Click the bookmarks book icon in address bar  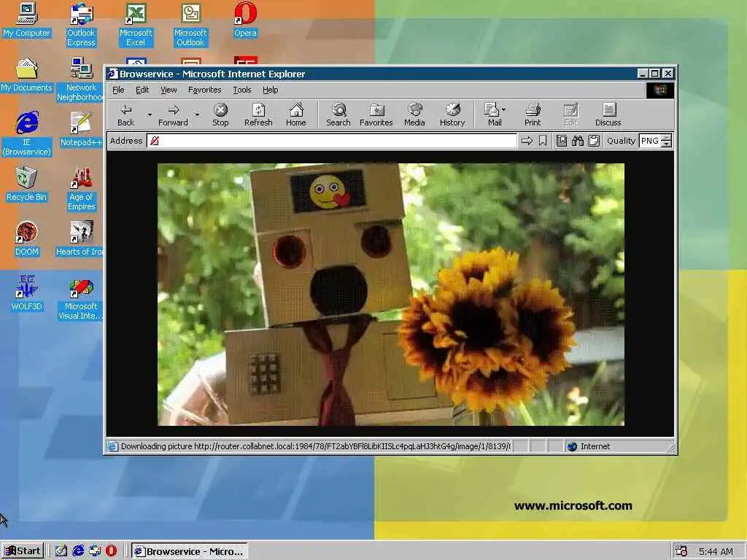coord(562,141)
